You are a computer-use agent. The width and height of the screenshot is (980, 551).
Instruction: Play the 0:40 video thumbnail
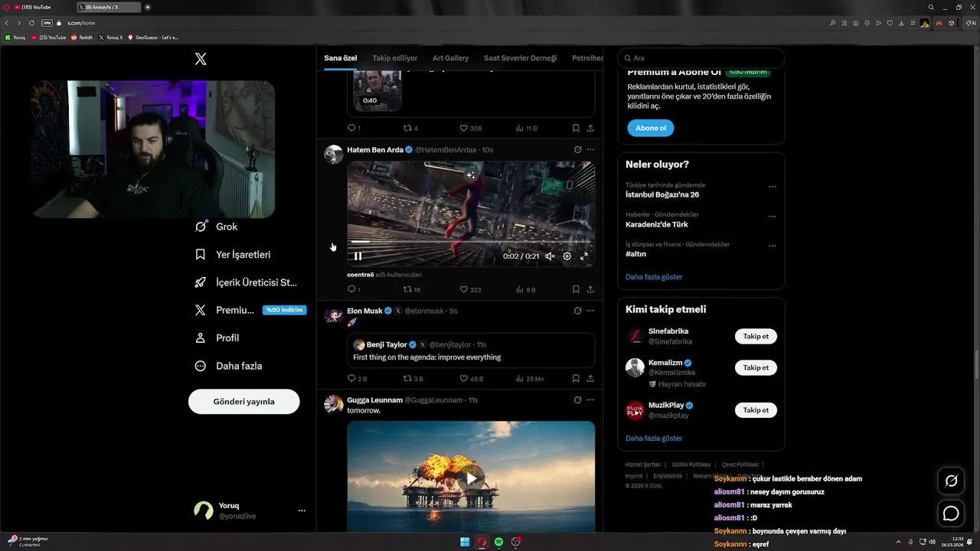[377, 90]
